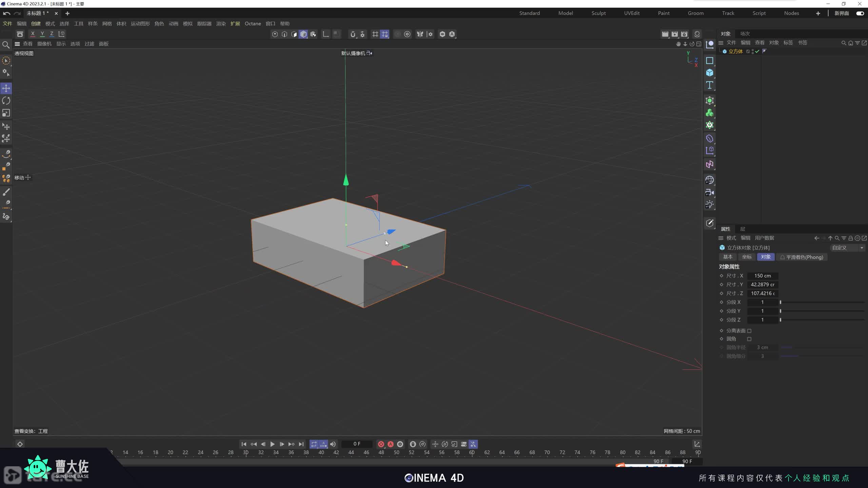This screenshot has height=488, width=868.
Task: Toggle the X axis lock icon
Action: (33, 34)
